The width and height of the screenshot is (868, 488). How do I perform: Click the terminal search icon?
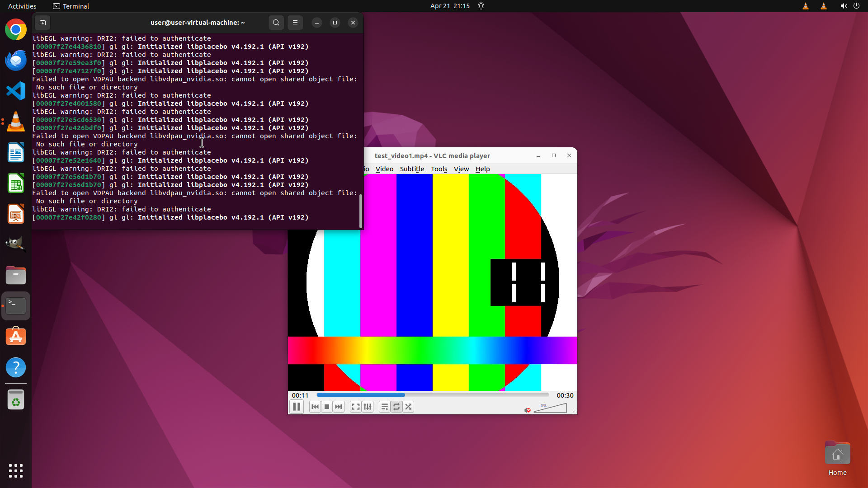[276, 23]
